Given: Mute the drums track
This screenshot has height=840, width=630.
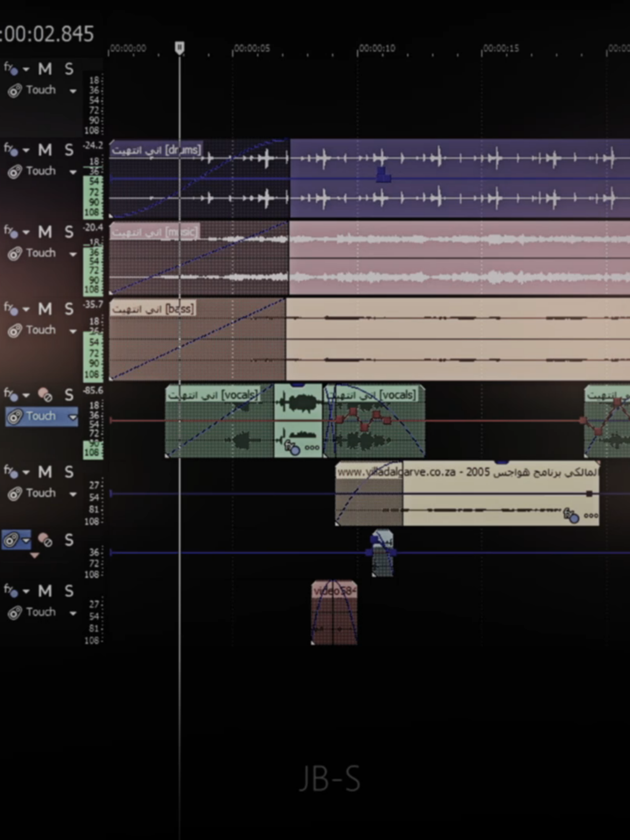Looking at the screenshot, I should tap(45, 150).
